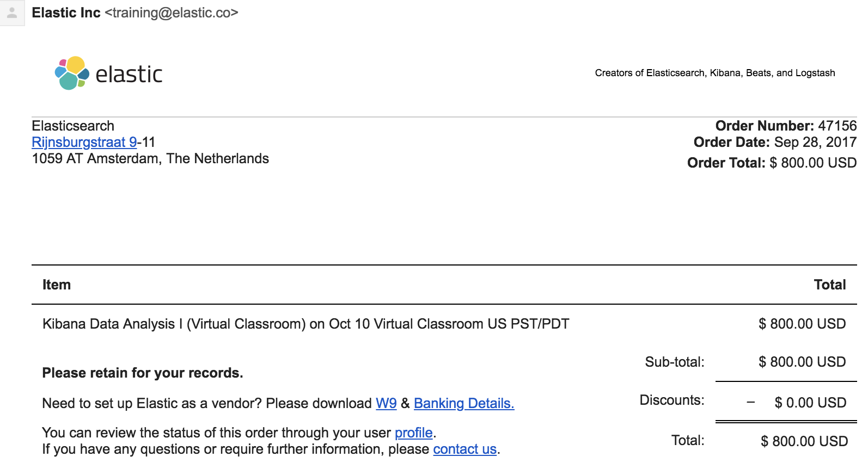Click the Sub-total amount value

pyautogui.click(x=802, y=362)
